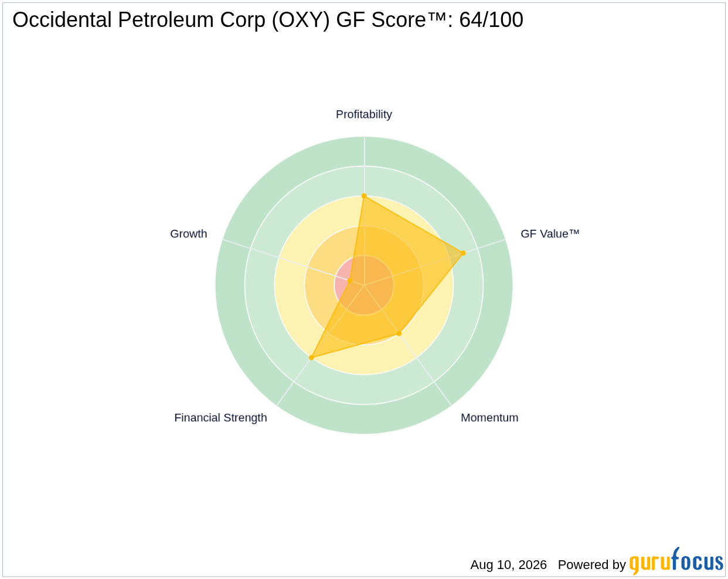Click the light green second outer ring
The image size is (728, 579).
[364, 389]
